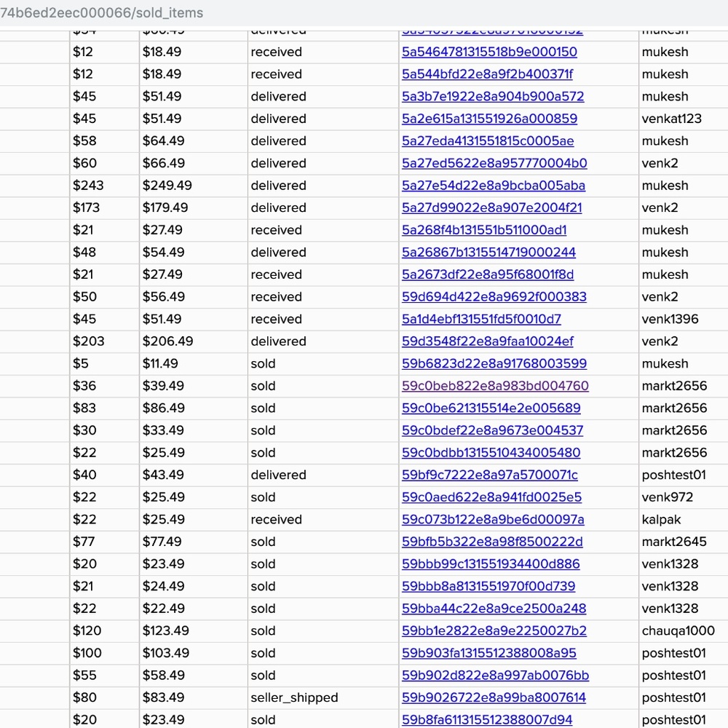
Task: Open order link 59c073b122e8a9be6d00097a
Action: [x=493, y=520]
